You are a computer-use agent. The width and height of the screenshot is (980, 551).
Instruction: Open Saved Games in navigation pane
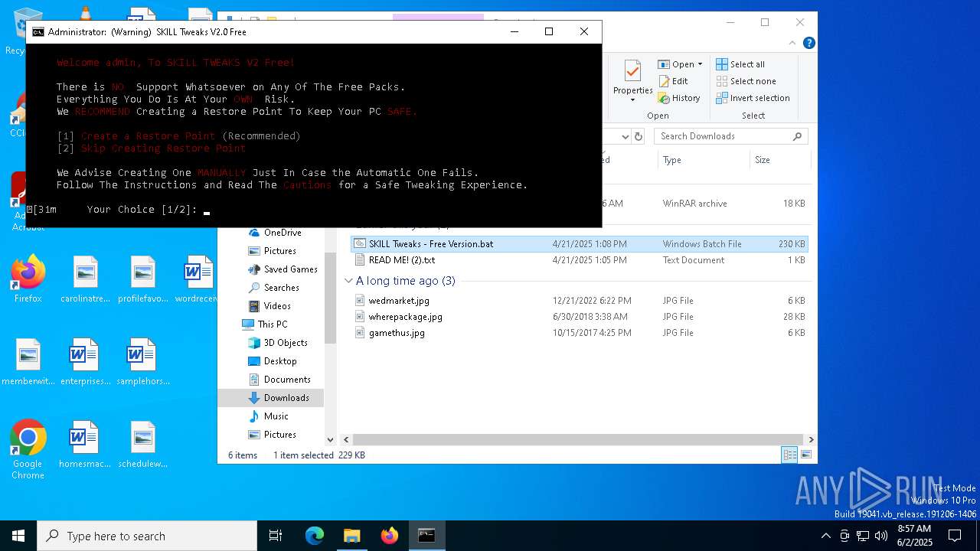click(282, 269)
